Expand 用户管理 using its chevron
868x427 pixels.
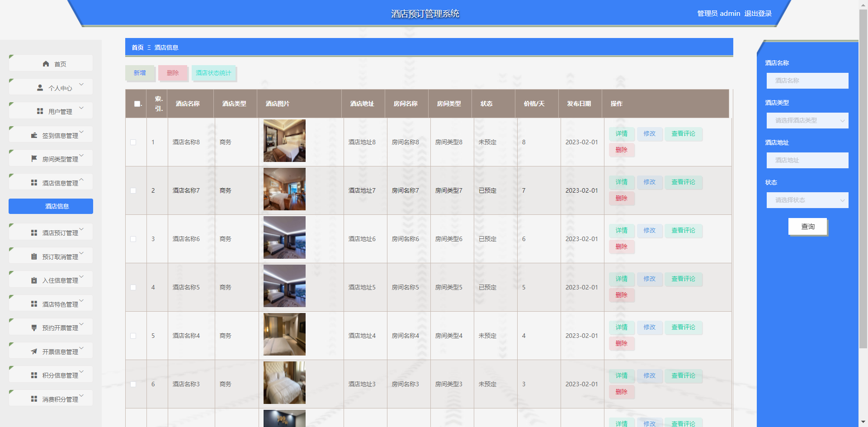(x=81, y=108)
